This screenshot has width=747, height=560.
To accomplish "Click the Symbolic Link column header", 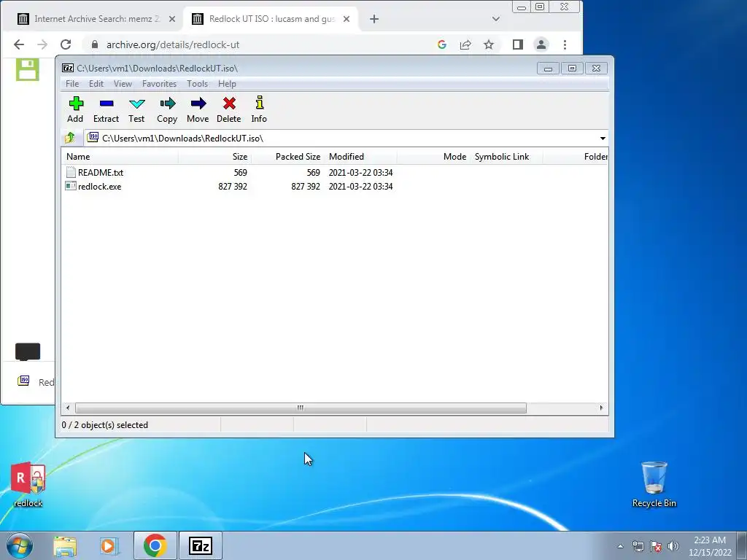I will click(x=506, y=157).
